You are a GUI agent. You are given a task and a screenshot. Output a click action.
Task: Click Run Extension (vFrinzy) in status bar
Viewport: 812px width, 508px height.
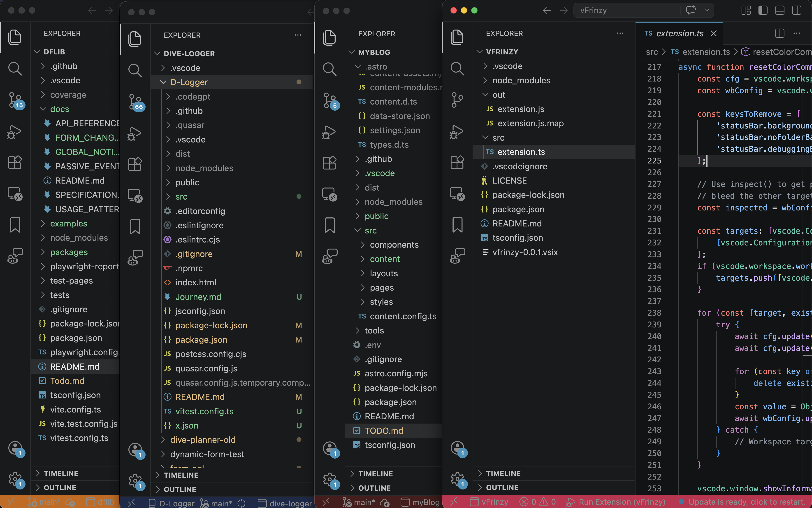coord(616,502)
